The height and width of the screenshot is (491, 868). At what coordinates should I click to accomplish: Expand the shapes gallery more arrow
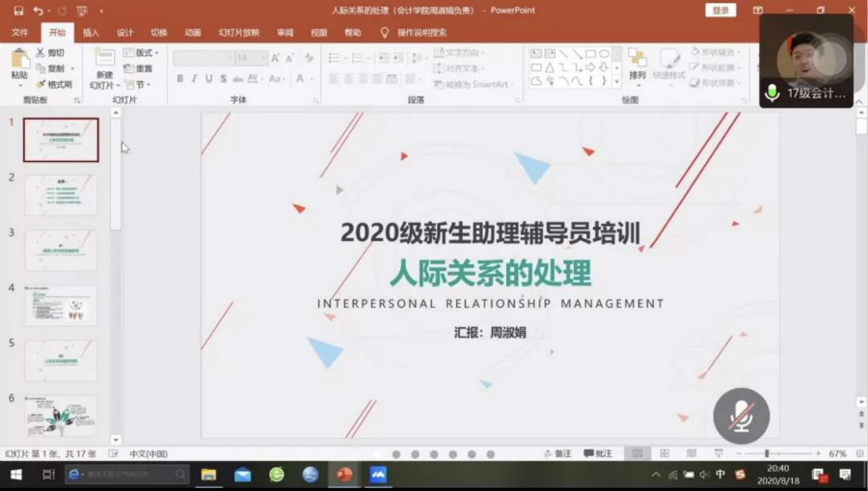pyautogui.click(x=616, y=82)
